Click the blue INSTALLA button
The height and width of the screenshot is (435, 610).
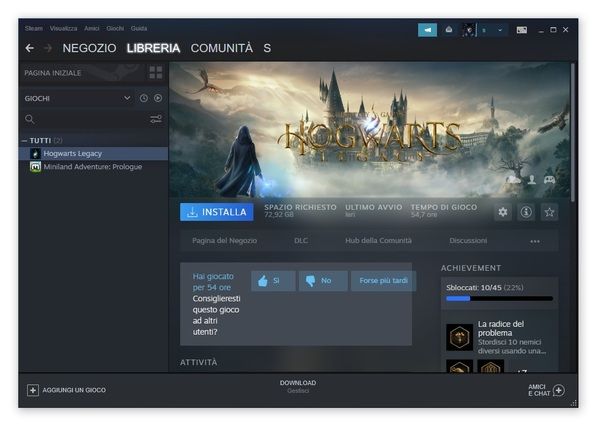217,212
